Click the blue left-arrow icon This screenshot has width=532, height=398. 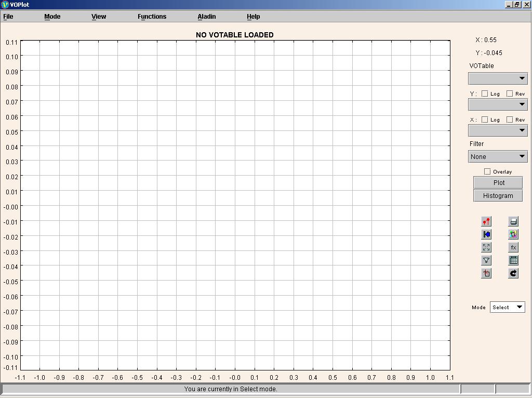(486, 235)
